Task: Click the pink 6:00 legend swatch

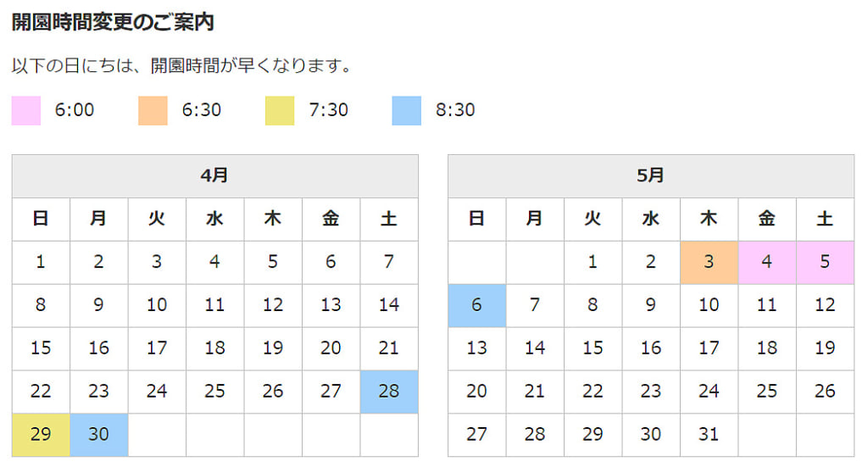Action: (x=26, y=111)
